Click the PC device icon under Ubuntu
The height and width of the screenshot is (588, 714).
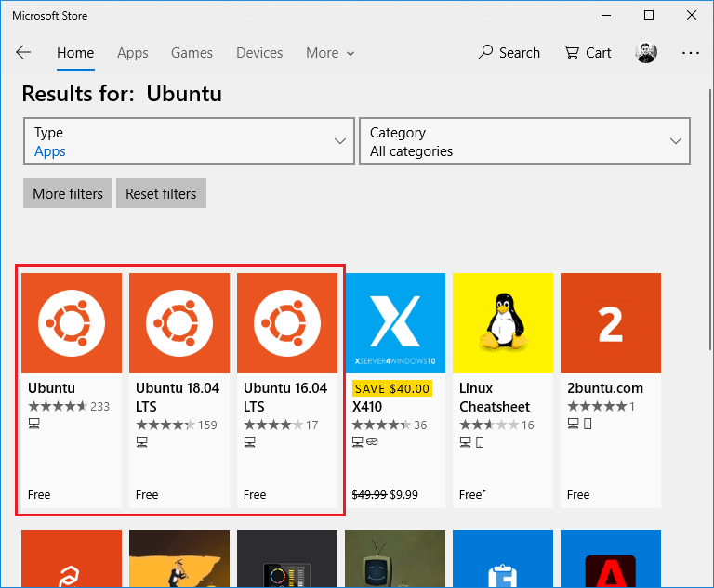[x=34, y=424]
